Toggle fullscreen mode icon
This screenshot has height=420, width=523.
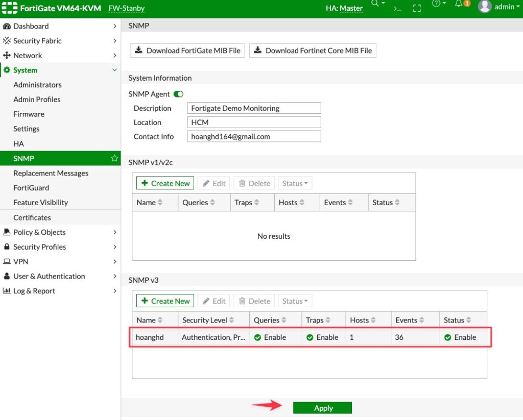(417, 8)
